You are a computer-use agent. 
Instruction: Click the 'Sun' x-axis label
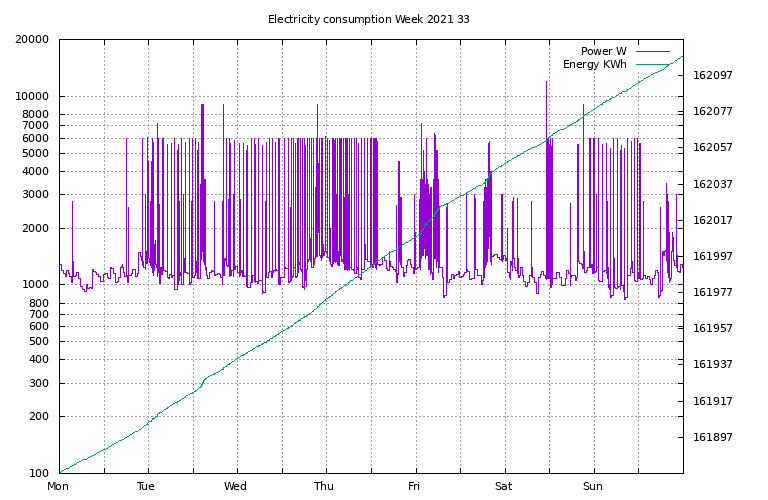[x=592, y=487]
